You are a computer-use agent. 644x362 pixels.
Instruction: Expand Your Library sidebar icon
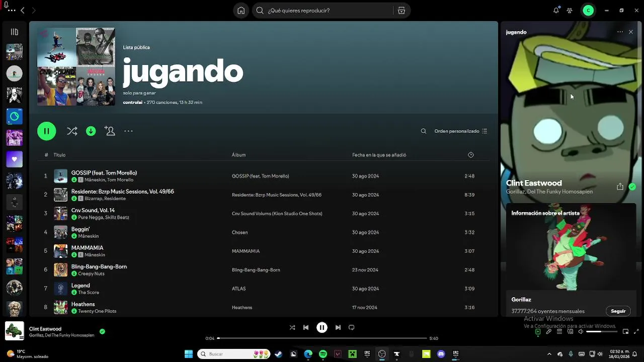pyautogui.click(x=14, y=32)
